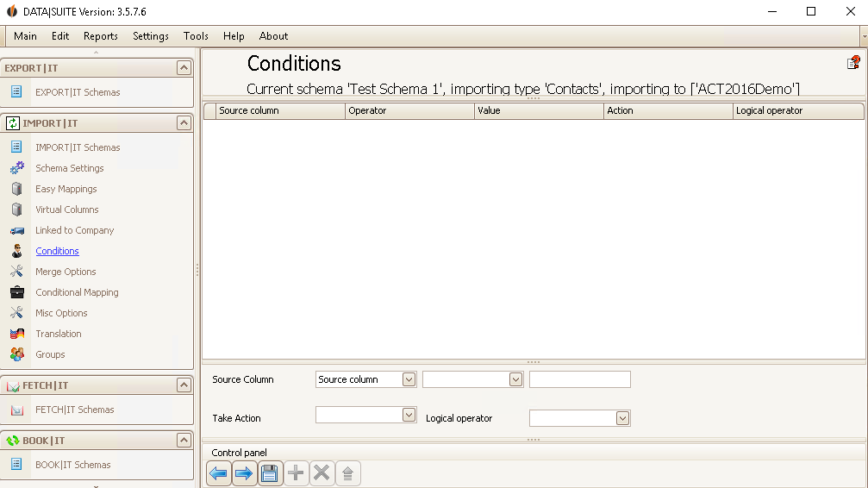
Task: Click the IMPORT|IT header refresh icon
Action: point(12,123)
